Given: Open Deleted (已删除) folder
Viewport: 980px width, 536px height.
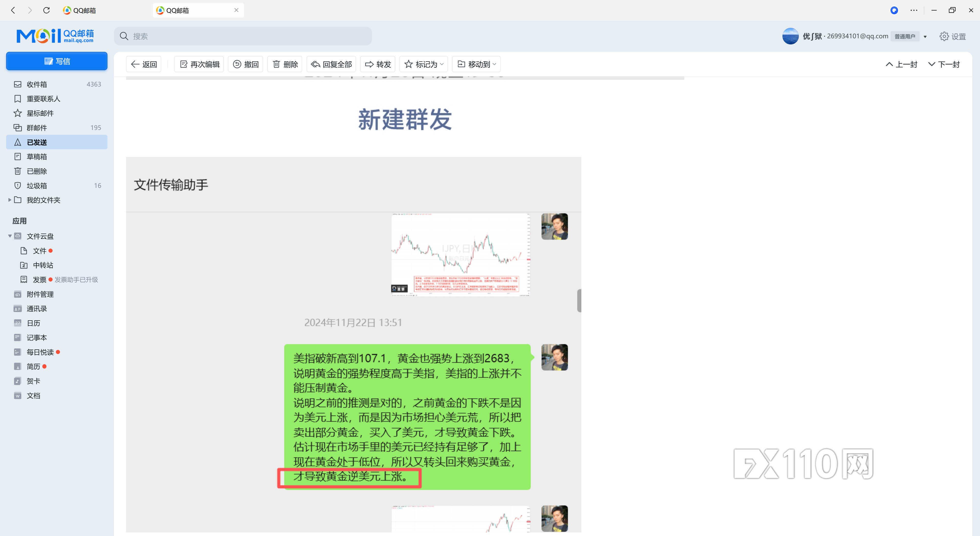Looking at the screenshot, I should coord(57,171).
